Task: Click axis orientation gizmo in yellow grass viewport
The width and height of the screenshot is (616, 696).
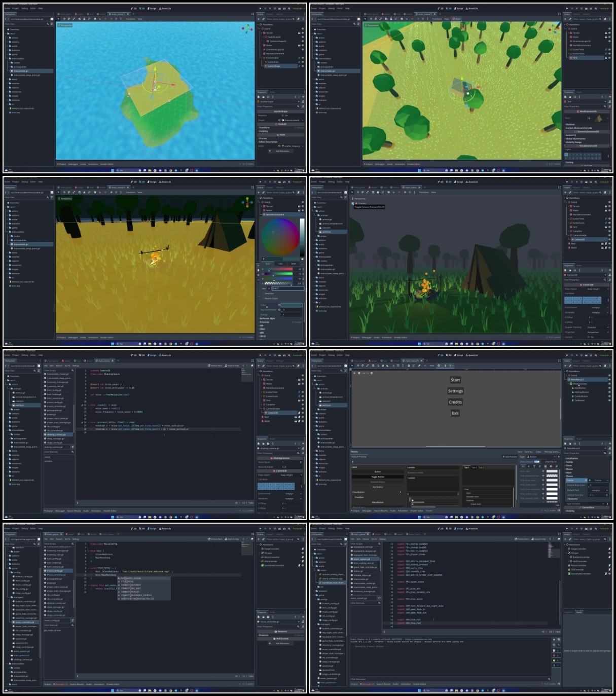Action: click(247, 202)
